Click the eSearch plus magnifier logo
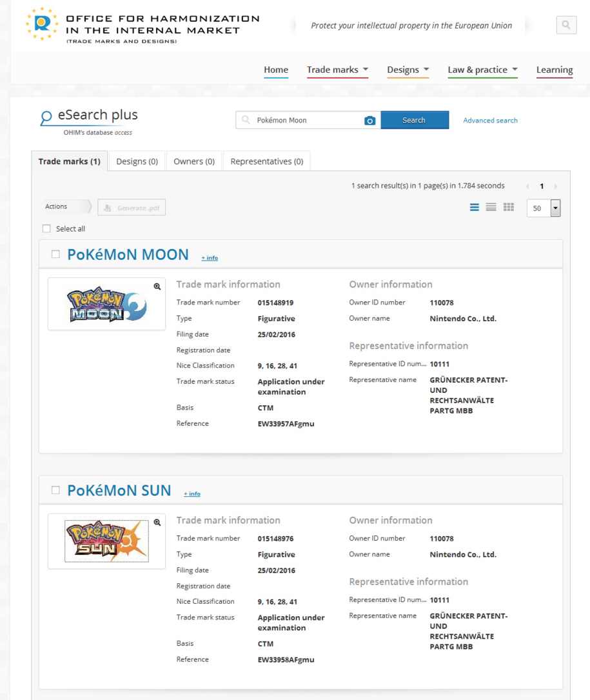The height and width of the screenshot is (700, 590). (x=46, y=118)
